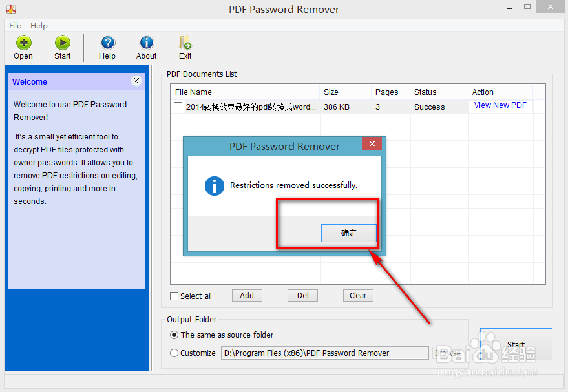This screenshot has width=568, height=392.
Task: Click the View New PDF link
Action: (500, 105)
